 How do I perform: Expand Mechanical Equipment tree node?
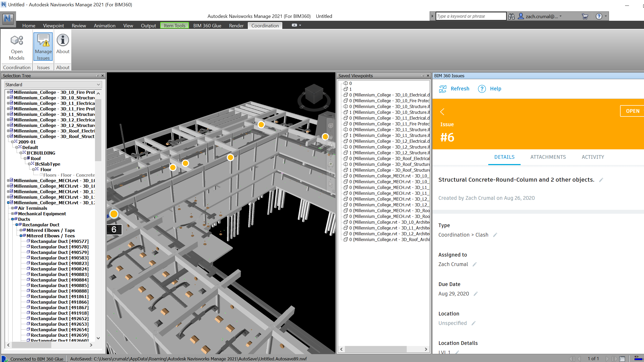tap(12, 214)
